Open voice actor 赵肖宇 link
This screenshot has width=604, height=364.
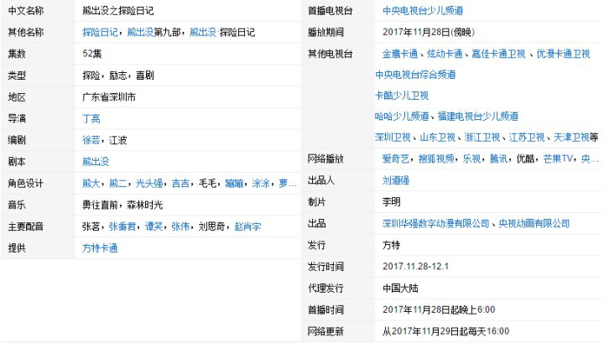tap(247, 226)
